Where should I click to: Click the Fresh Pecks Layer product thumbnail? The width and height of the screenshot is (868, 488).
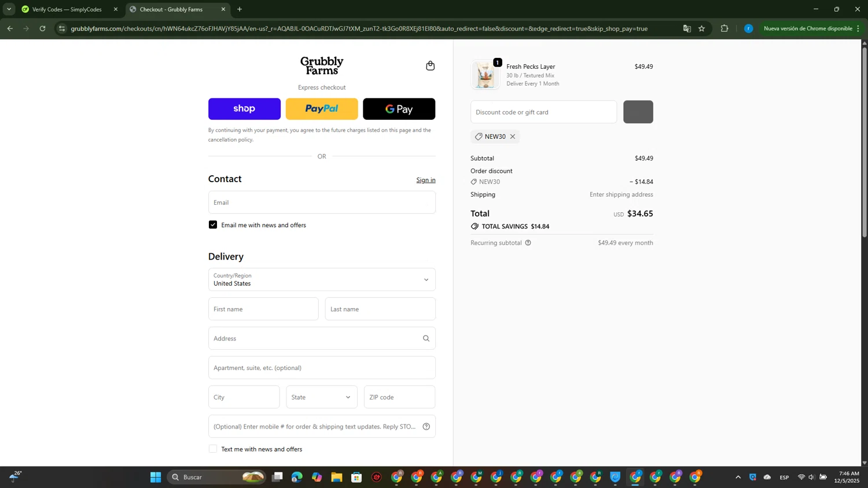click(x=485, y=75)
